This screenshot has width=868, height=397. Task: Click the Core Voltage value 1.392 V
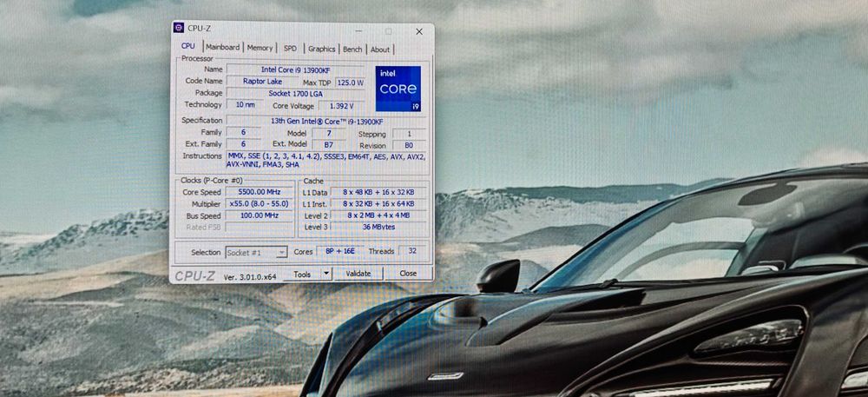point(342,106)
